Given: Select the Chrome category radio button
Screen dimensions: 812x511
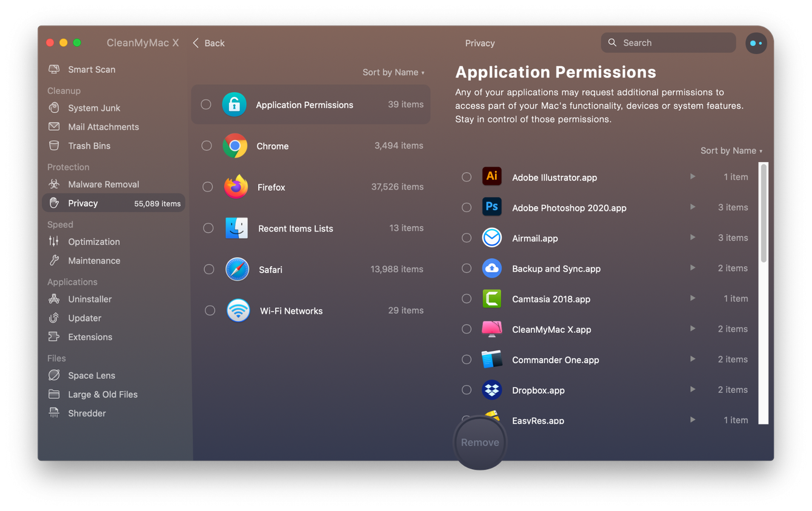Looking at the screenshot, I should click(x=207, y=145).
